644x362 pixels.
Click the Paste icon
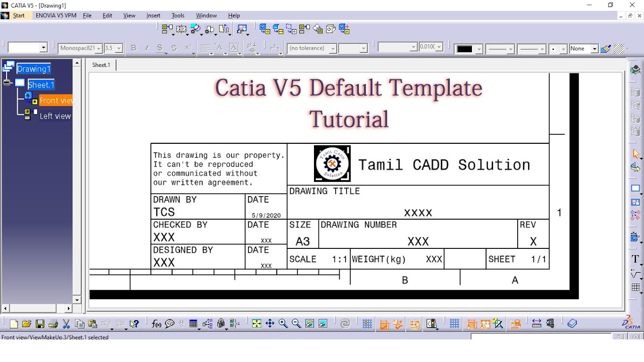(93, 324)
